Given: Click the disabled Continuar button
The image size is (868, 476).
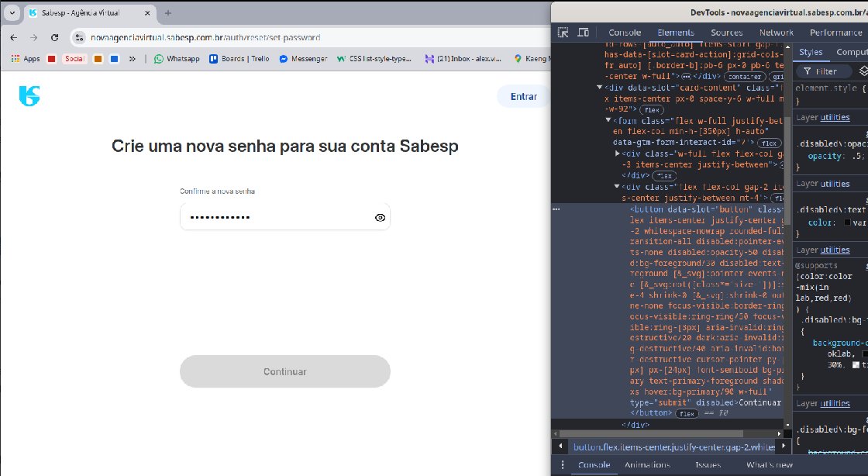Looking at the screenshot, I should point(285,371).
